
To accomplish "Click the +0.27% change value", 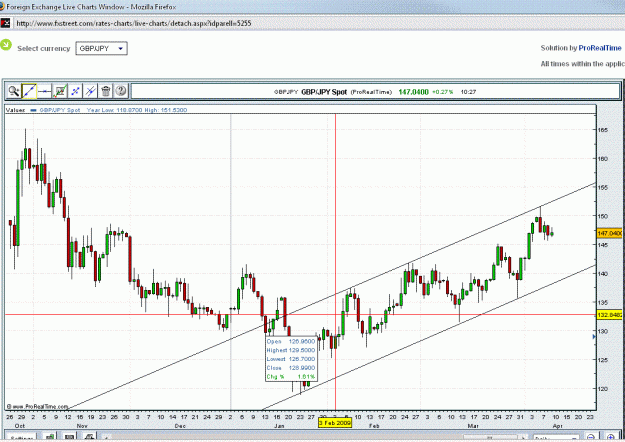I will click(442, 92).
